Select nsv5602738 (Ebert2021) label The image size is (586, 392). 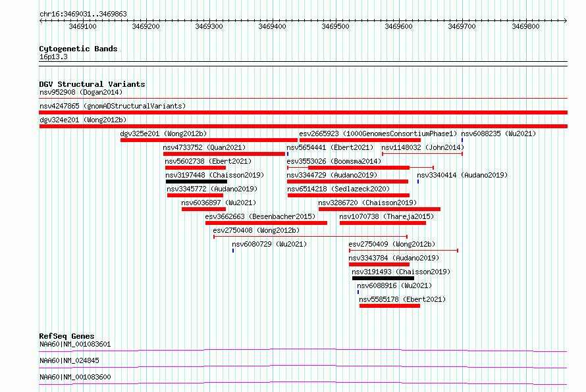(x=208, y=161)
